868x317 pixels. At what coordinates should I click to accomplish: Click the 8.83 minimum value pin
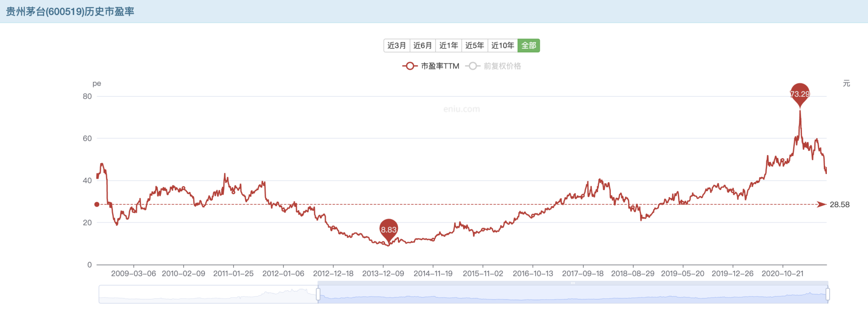pos(388,229)
